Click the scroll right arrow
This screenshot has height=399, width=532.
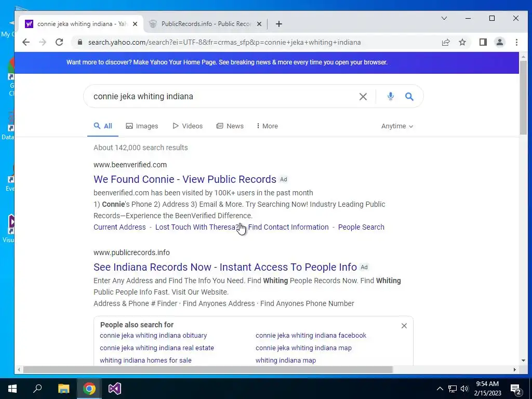pos(515,369)
